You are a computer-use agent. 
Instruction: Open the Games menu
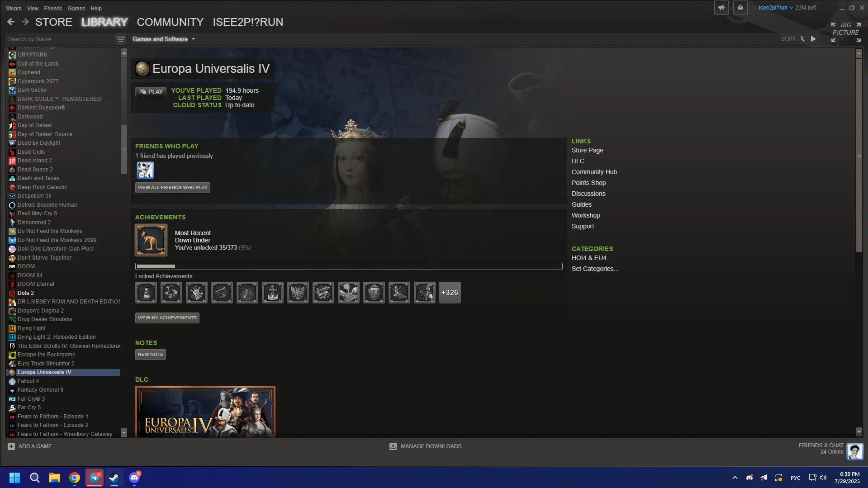pyautogui.click(x=76, y=8)
